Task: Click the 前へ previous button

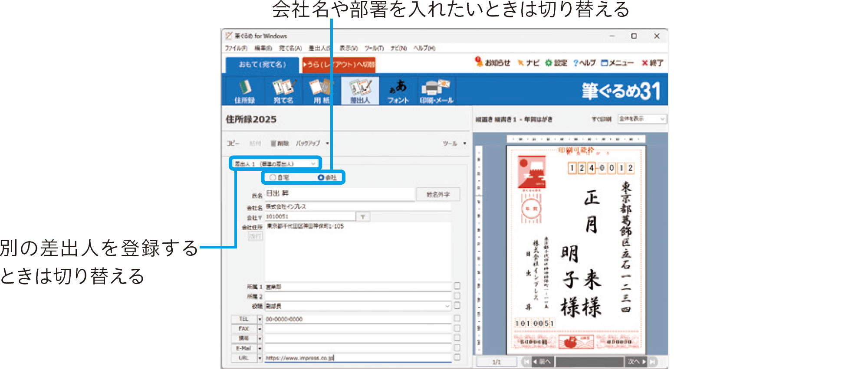Action: tap(542, 362)
